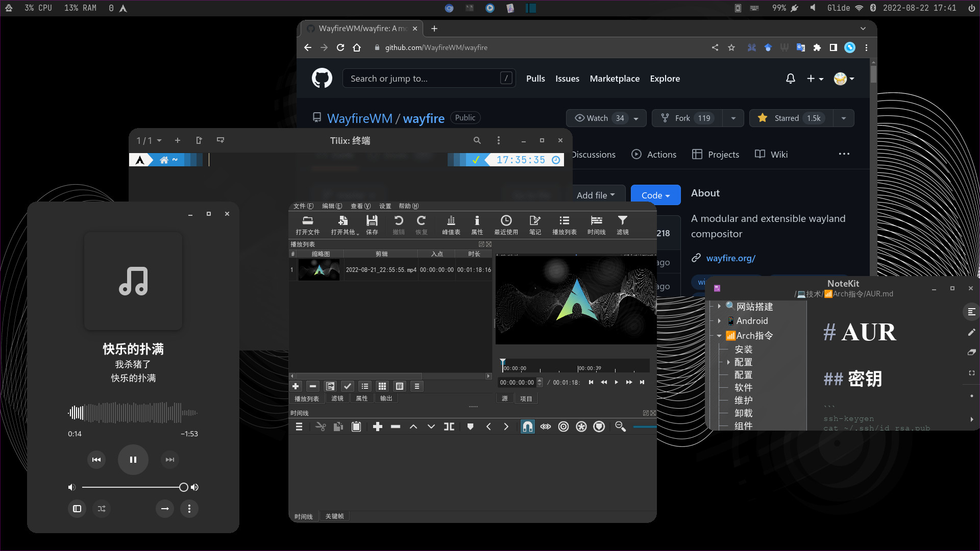980x551 pixels.
Task: Toggle ripple all tracks icon
Action: (x=581, y=427)
